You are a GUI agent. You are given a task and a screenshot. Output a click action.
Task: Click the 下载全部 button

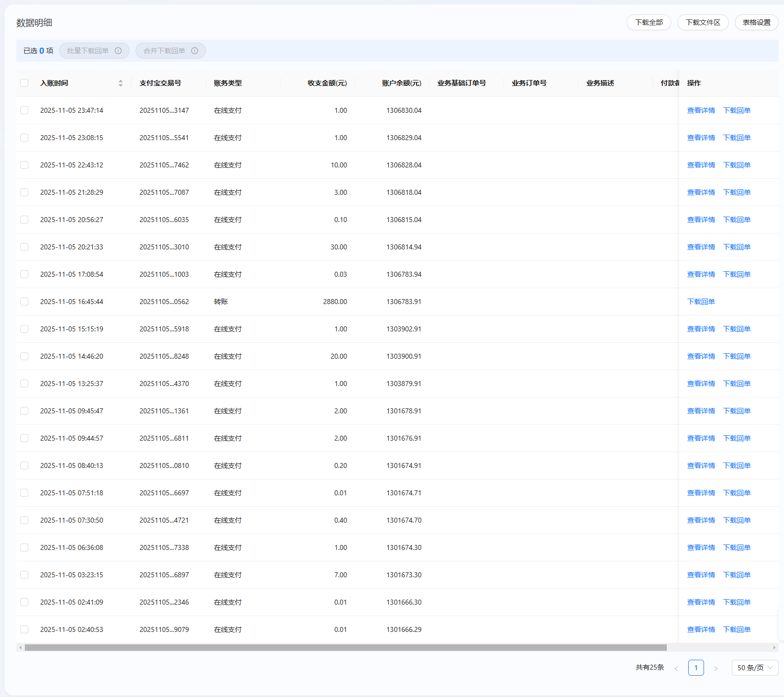tap(648, 22)
